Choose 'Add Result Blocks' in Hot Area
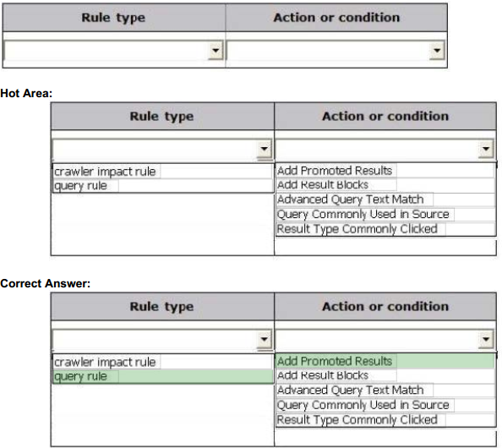Image resolution: width=502 pixels, height=448 pixels. [385, 185]
